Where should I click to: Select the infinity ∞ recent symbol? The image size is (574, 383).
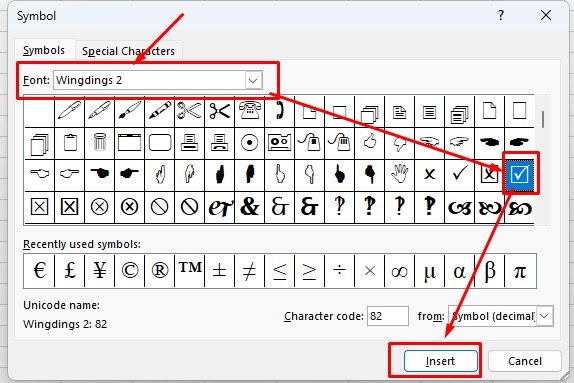point(399,271)
